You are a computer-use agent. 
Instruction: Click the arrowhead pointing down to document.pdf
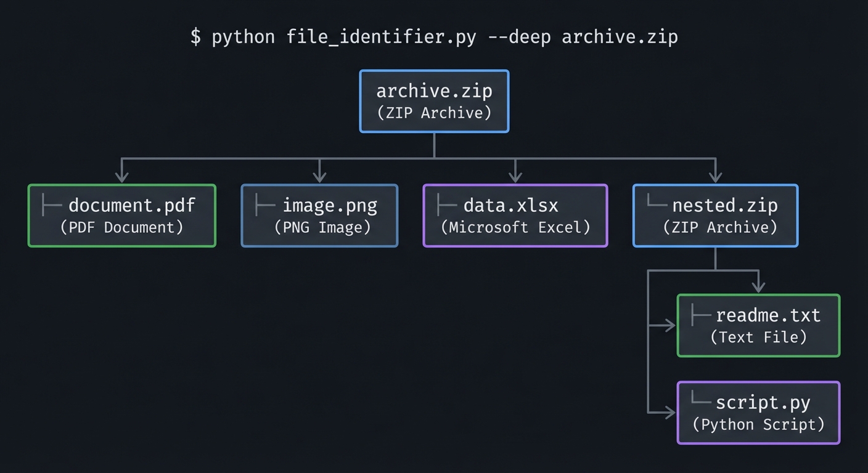tap(122, 176)
